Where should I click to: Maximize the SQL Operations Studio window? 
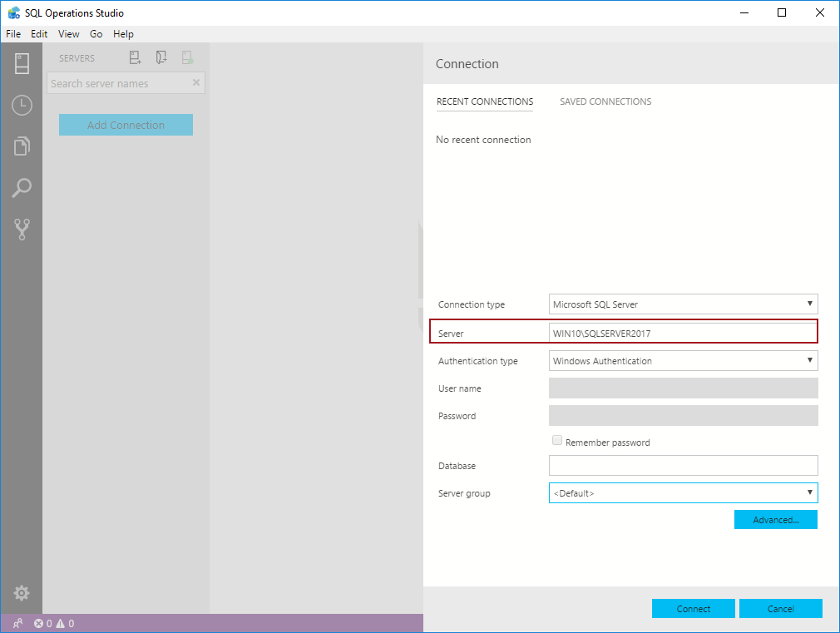[x=782, y=12]
